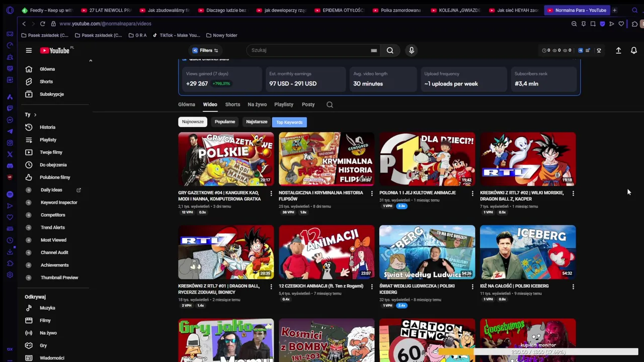
Task: Open the Filters dropdown
Action: pos(205,50)
